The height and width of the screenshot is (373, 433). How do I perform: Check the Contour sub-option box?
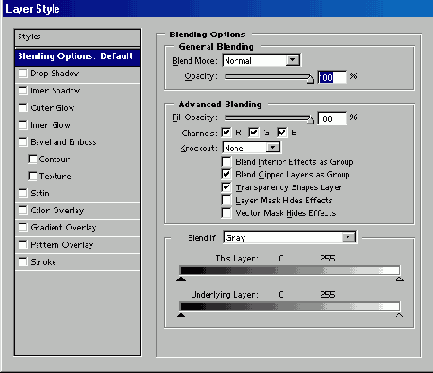coord(33,159)
